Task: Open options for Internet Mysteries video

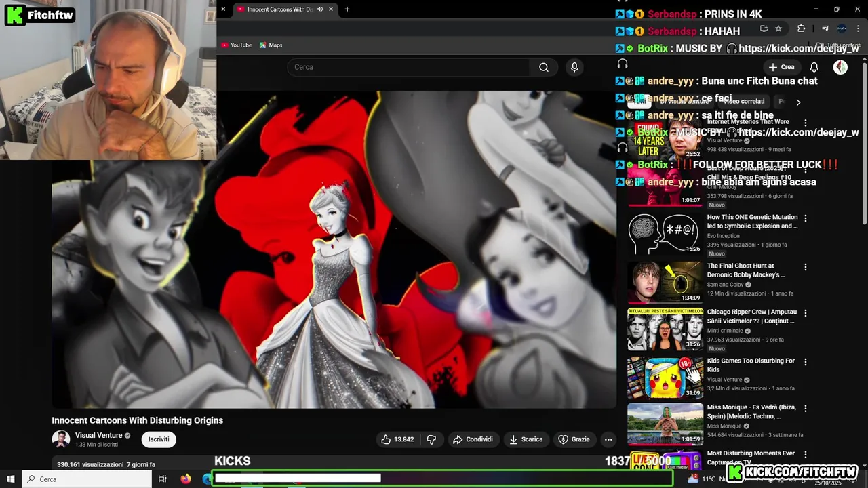Action: click(806, 123)
